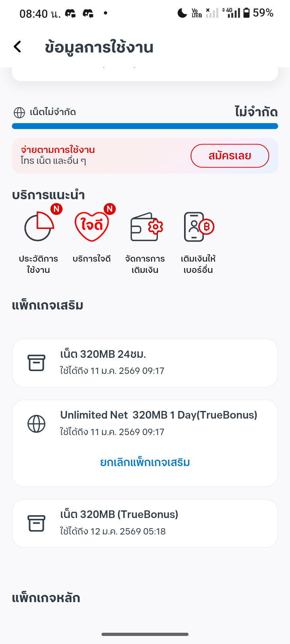This screenshot has height=644, width=290.
Task: Open ประวัติการใช้งาน pie chart icon
Action: tap(39, 227)
